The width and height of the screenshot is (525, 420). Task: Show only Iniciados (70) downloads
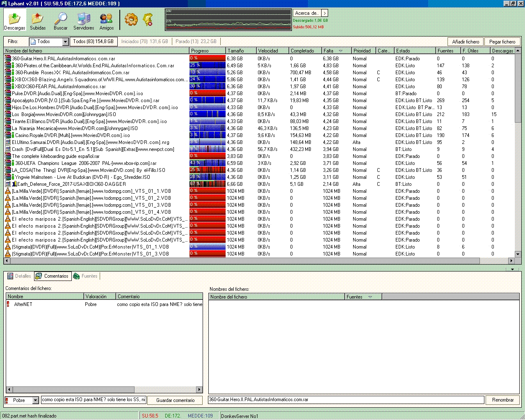144,41
